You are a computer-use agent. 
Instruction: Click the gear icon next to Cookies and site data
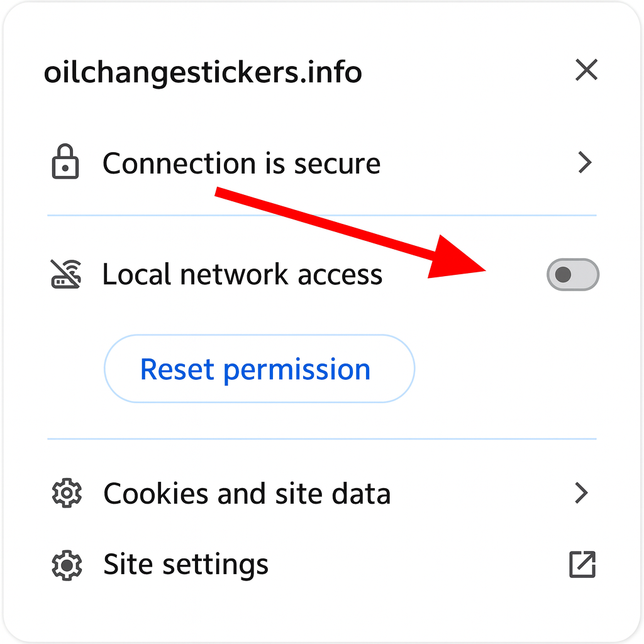point(66,494)
